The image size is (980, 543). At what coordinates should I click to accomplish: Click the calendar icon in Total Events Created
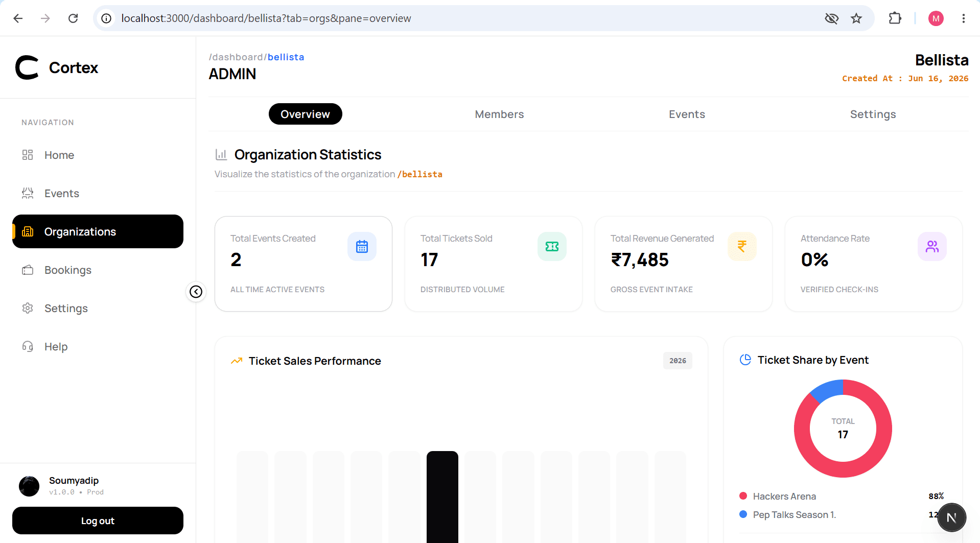[x=362, y=247]
